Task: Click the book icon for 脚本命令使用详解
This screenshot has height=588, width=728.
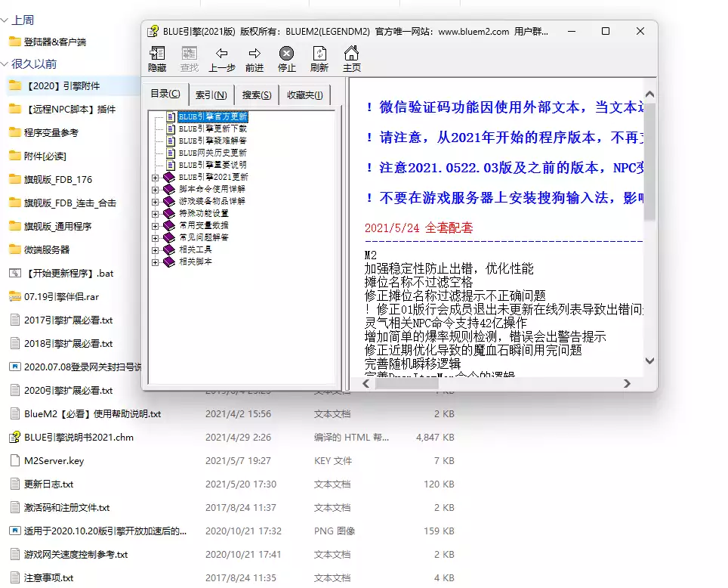Action: click(x=169, y=189)
